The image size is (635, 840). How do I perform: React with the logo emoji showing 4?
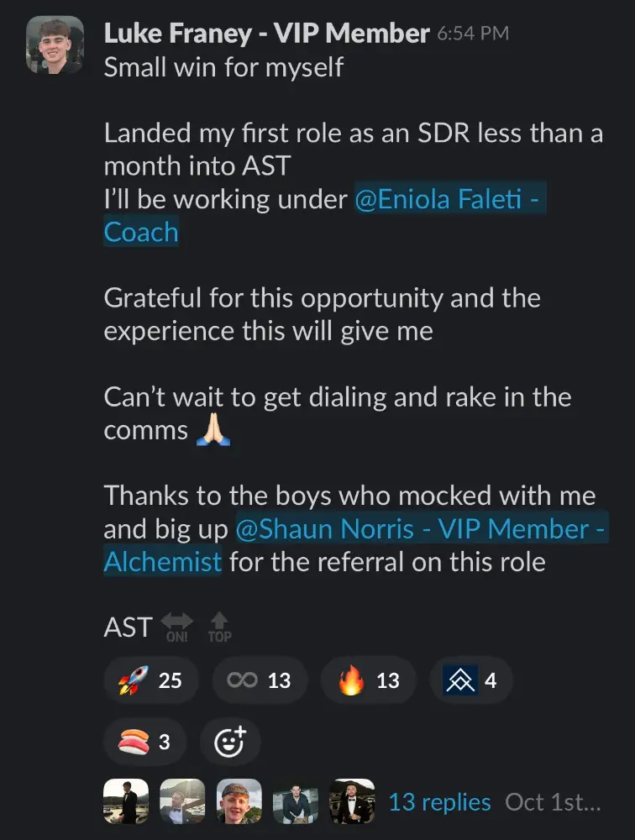471,680
